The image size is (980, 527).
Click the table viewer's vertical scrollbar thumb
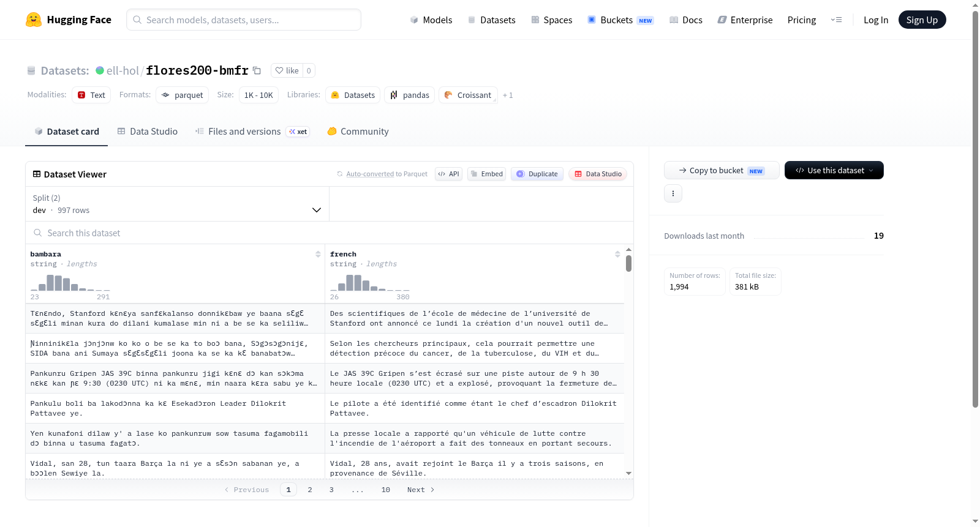click(628, 264)
